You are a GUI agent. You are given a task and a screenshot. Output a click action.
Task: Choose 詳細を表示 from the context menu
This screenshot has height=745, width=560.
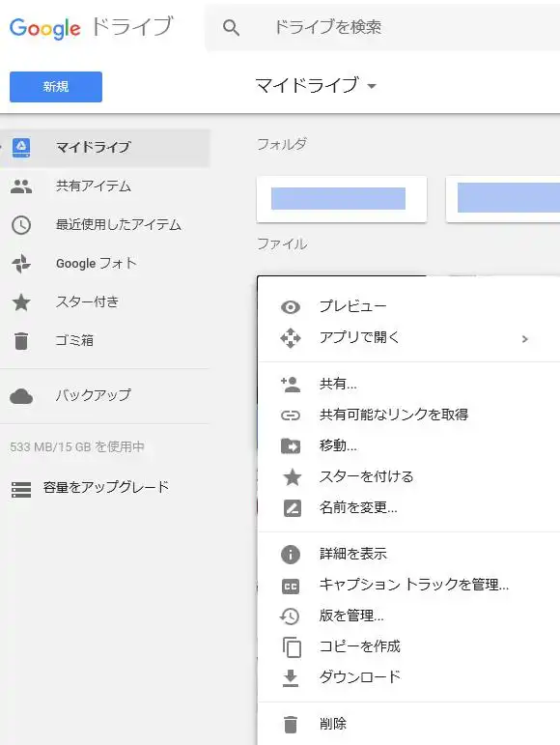(x=353, y=553)
